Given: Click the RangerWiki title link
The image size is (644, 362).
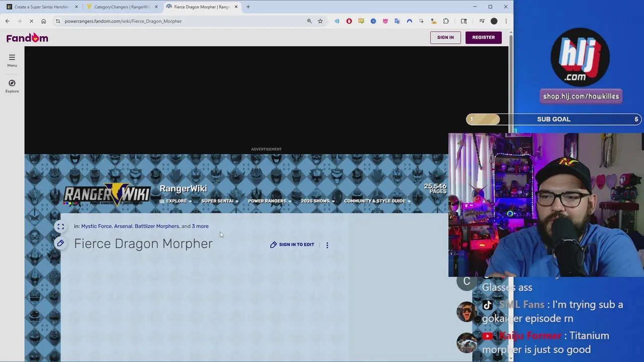Looking at the screenshot, I should click(183, 189).
